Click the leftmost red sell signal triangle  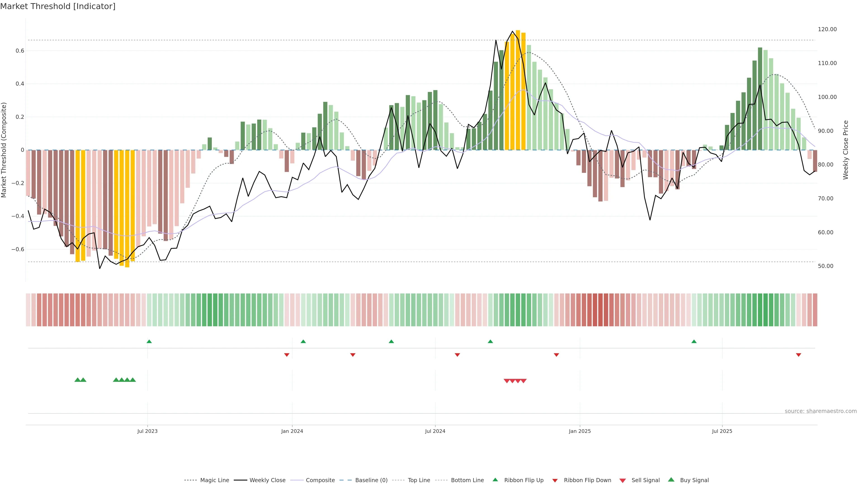[506, 381]
